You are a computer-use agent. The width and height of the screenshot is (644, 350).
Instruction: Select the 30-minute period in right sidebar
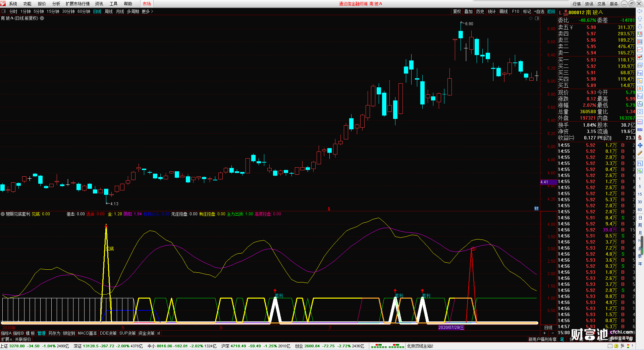640,202
